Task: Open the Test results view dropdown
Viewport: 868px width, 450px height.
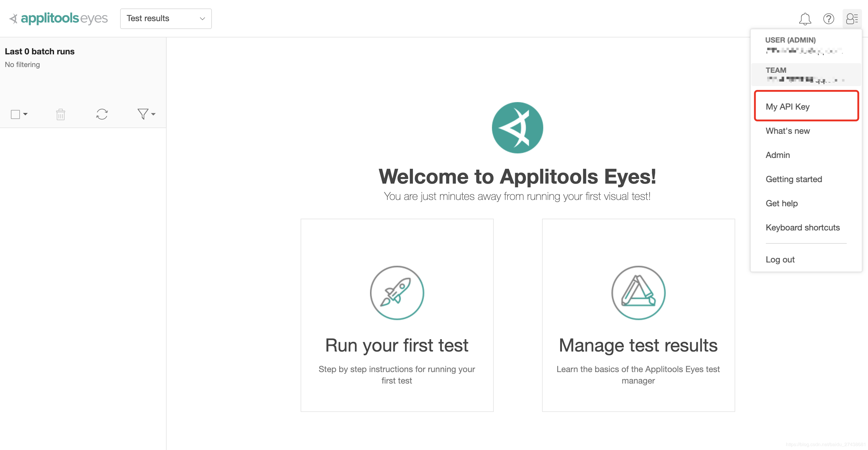Action: (x=166, y=18)
